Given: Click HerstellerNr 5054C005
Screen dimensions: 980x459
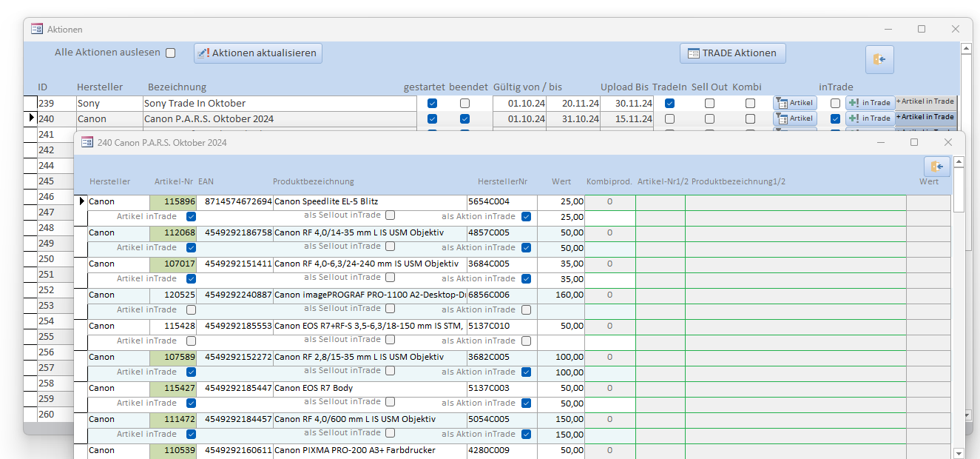Looking at the screenshot, I should pos(502,419).
